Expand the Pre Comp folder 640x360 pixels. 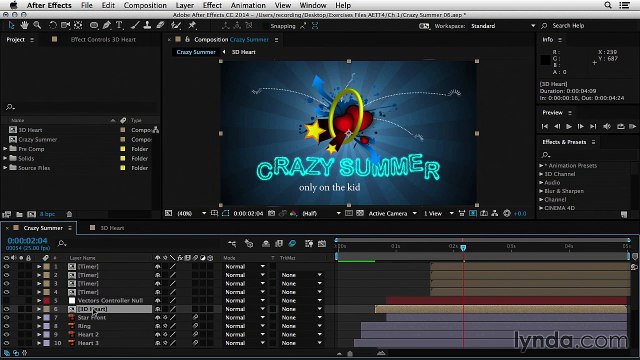5,149
